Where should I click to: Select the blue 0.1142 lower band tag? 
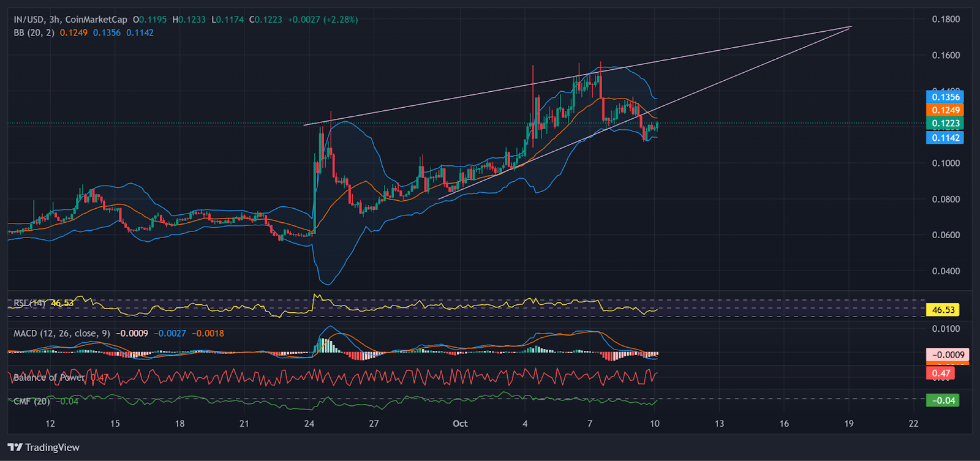945,138
